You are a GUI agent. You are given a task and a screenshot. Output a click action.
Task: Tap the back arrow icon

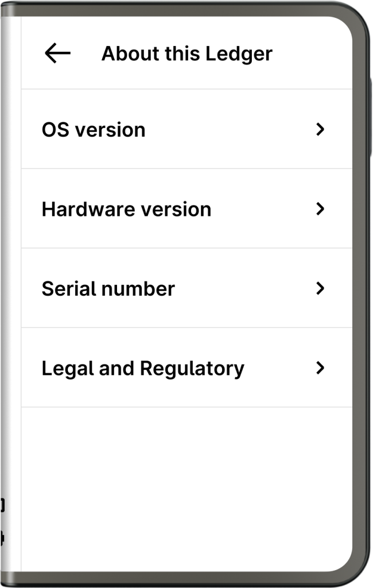click(57, 53)
